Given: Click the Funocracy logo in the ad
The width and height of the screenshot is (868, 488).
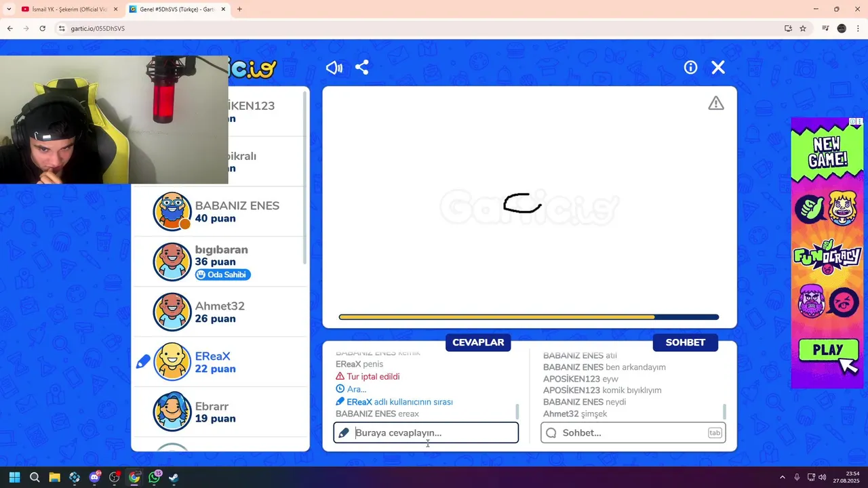Looking at the screenshot, I should pos(827,256).
